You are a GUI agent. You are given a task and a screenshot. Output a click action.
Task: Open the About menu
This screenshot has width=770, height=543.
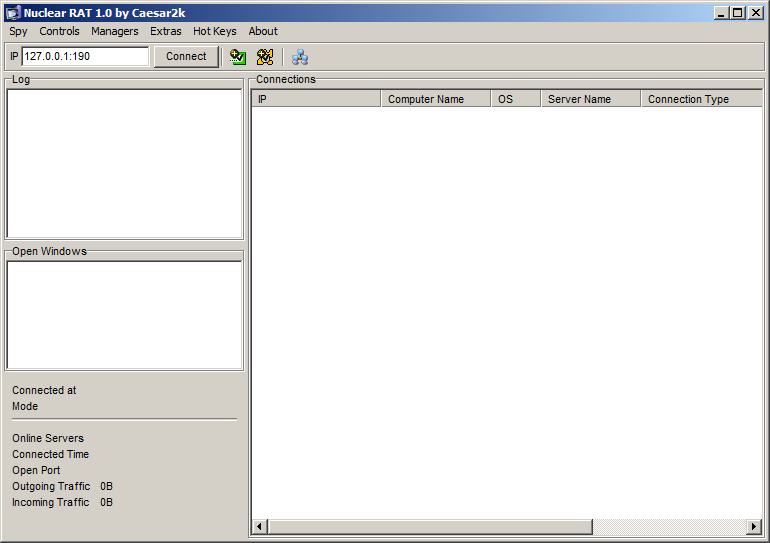263,31
